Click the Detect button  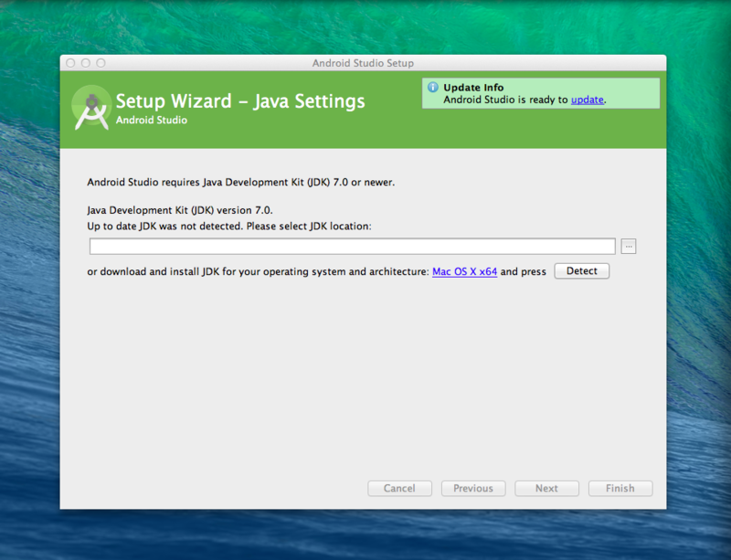(x=582, y=271)
